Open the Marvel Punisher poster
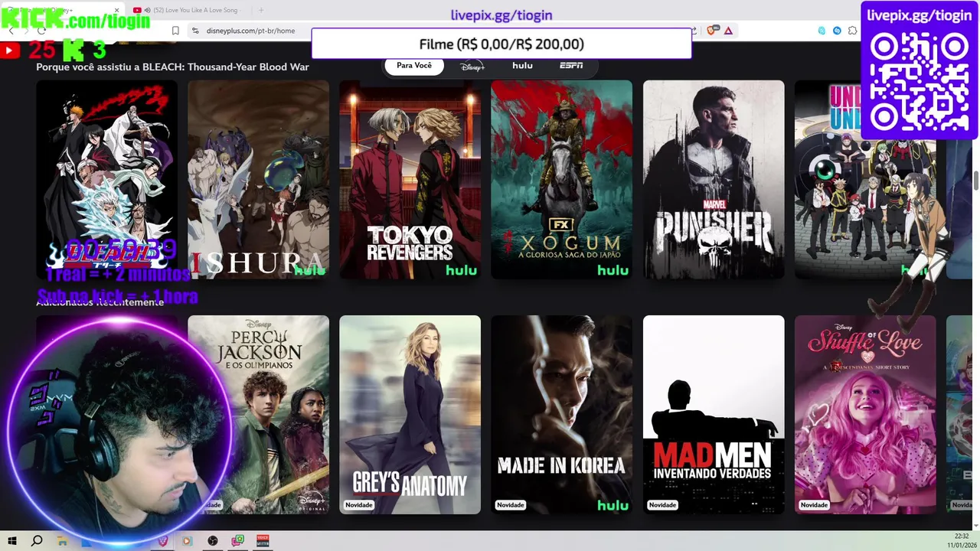 pyautogui.click(x=714, y=180)
